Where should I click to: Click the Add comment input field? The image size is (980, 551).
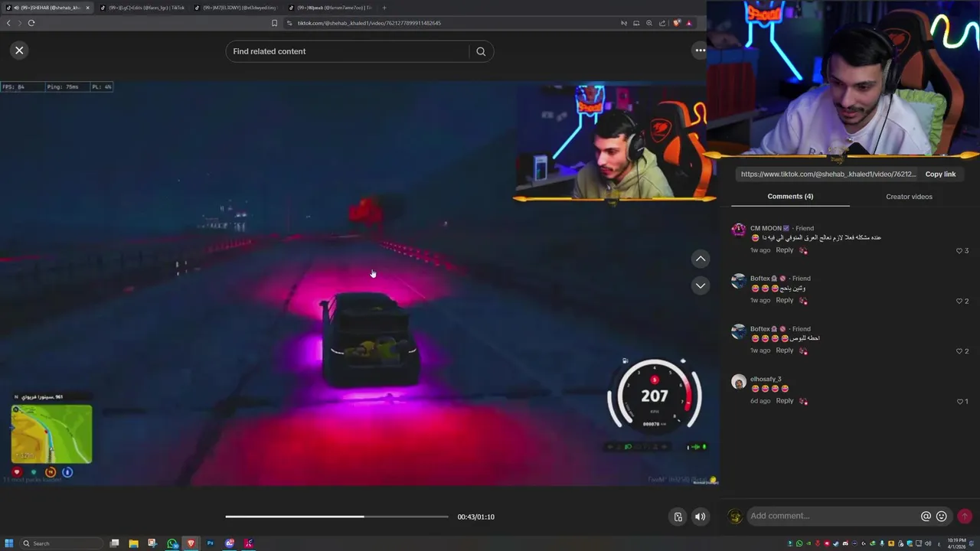click(x=833, y=516)
